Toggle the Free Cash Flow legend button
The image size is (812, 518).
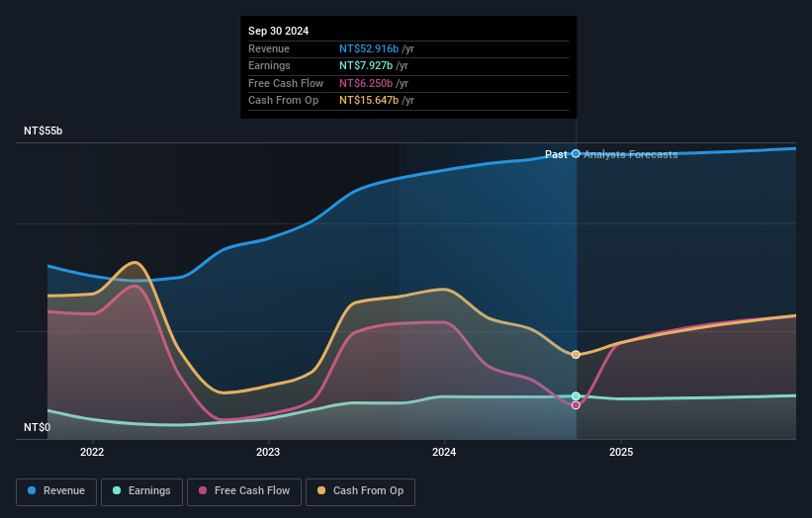tap(244, 491)
